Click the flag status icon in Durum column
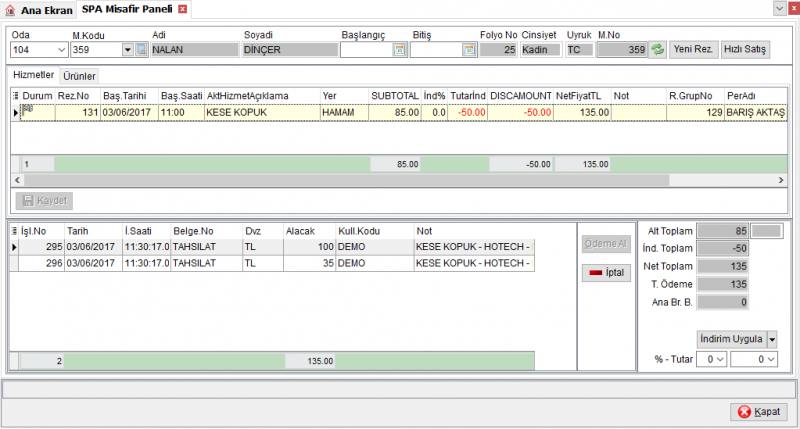The width and height of the screenshot is (800, 429). pyautogui.click(x=28, y=110)
